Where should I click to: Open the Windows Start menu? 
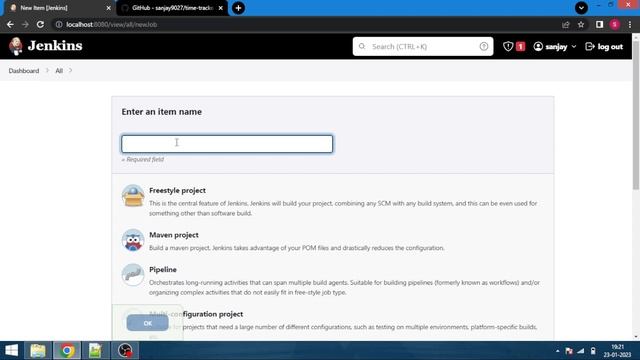[x=11, y=351]
